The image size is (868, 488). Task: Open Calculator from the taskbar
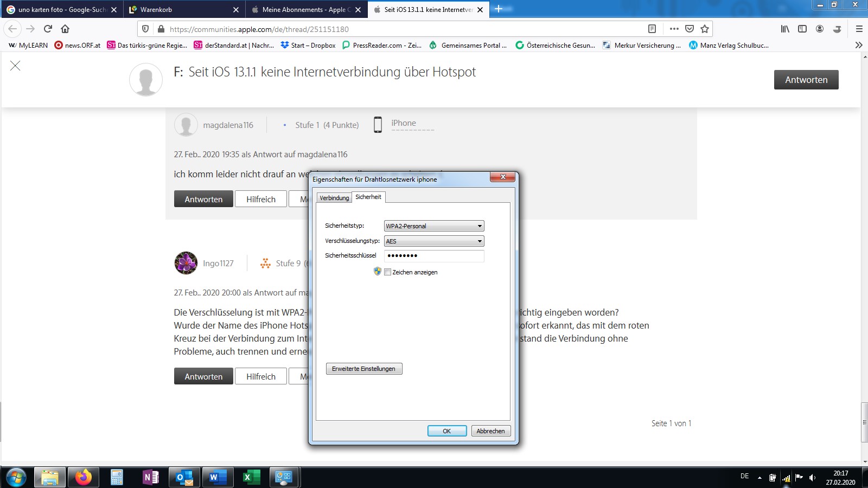pyautogui.click(x=117, y=477)
